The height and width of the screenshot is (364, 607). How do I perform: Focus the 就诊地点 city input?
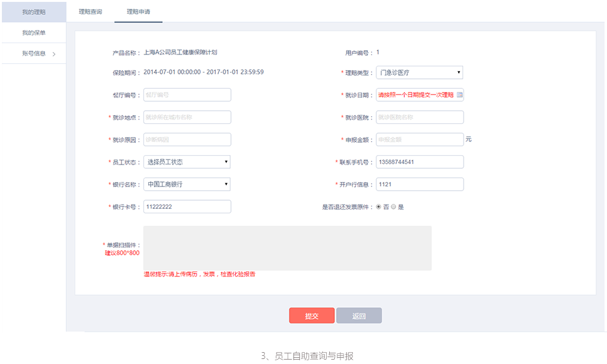click(x=187, y=118)
